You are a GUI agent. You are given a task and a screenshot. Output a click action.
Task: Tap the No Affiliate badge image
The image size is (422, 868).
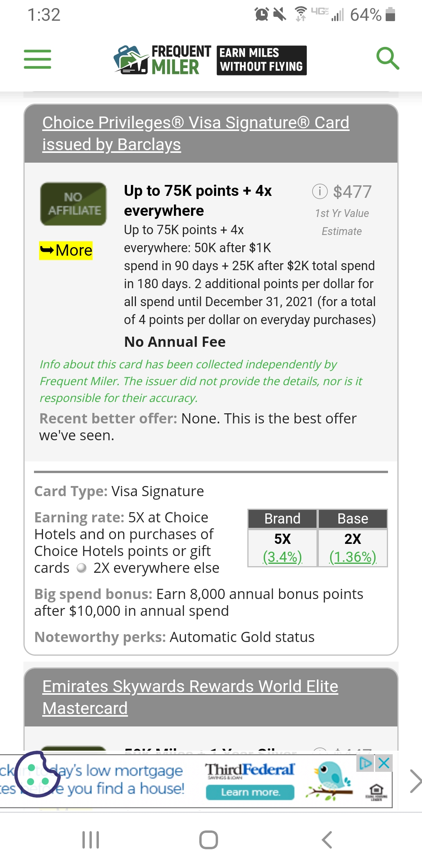pyautogui.click(x=73, y=204)
